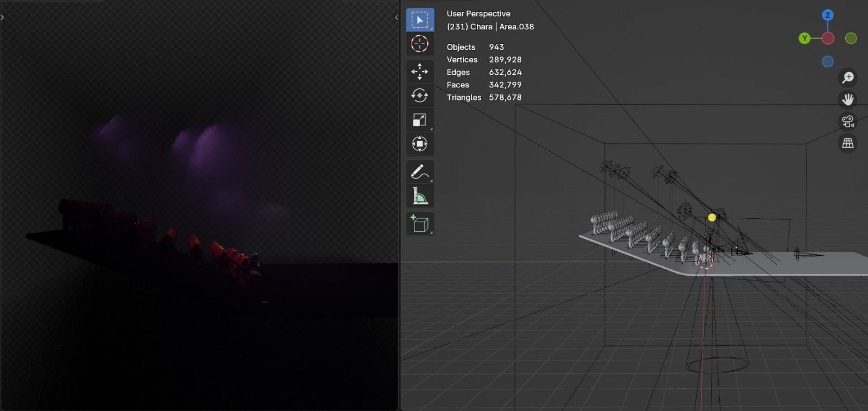Collapse the viewport toolbar with the arrow
This screenshot has width=868, height=411.
[397, 17]
